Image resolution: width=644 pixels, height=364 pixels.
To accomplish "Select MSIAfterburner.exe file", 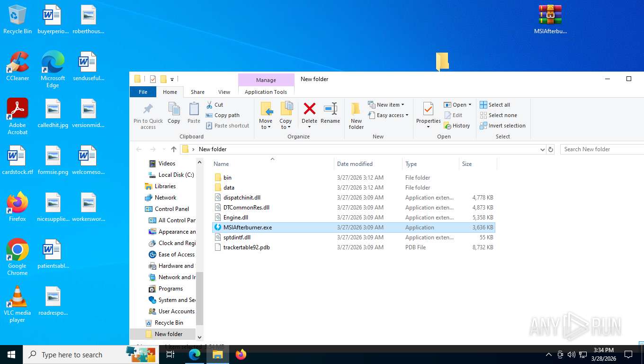I will (x=354, y=227).
